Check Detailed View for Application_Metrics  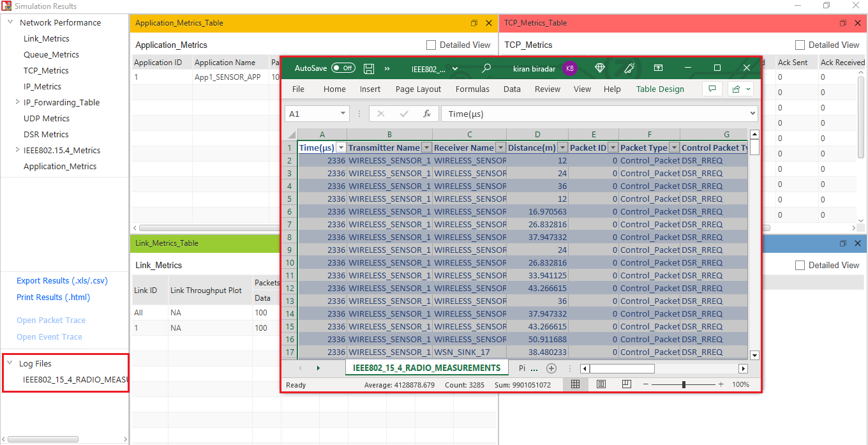pos(431,45)
